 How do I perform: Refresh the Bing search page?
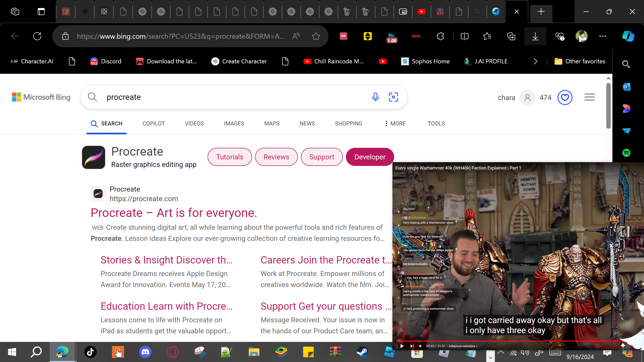coord(37,36)
